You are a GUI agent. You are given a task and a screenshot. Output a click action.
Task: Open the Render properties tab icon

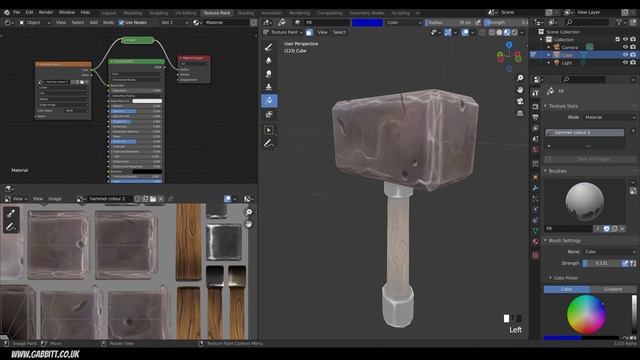click(535, 107)
